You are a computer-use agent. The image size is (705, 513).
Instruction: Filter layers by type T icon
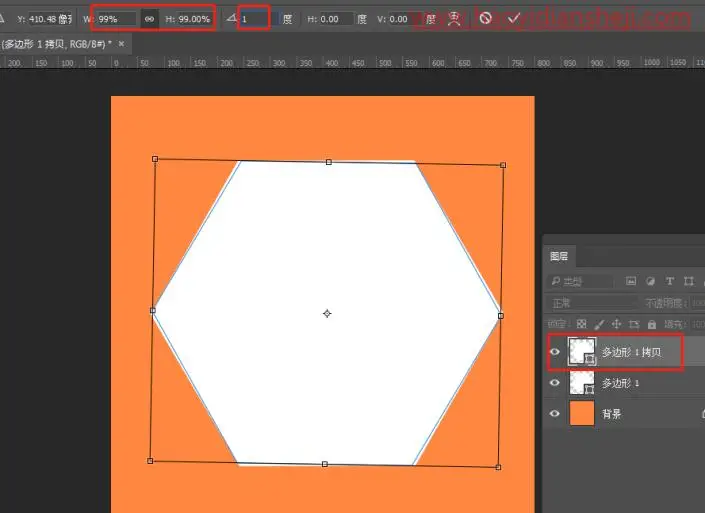669,281
